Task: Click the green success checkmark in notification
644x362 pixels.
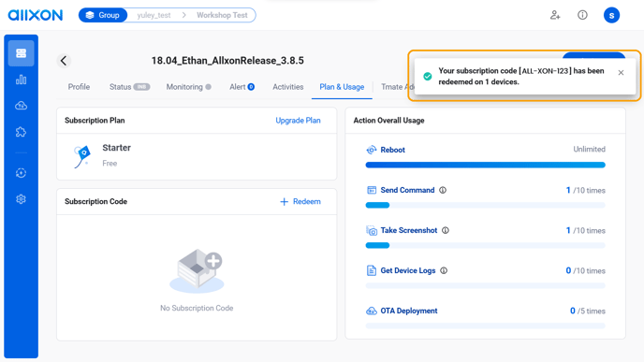Action: [428, 77]
